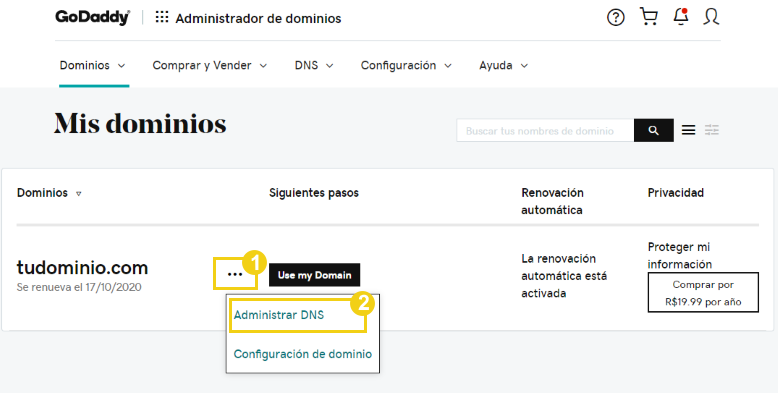
Task: Click the Privacidad column header
Action: click(675, 193)
